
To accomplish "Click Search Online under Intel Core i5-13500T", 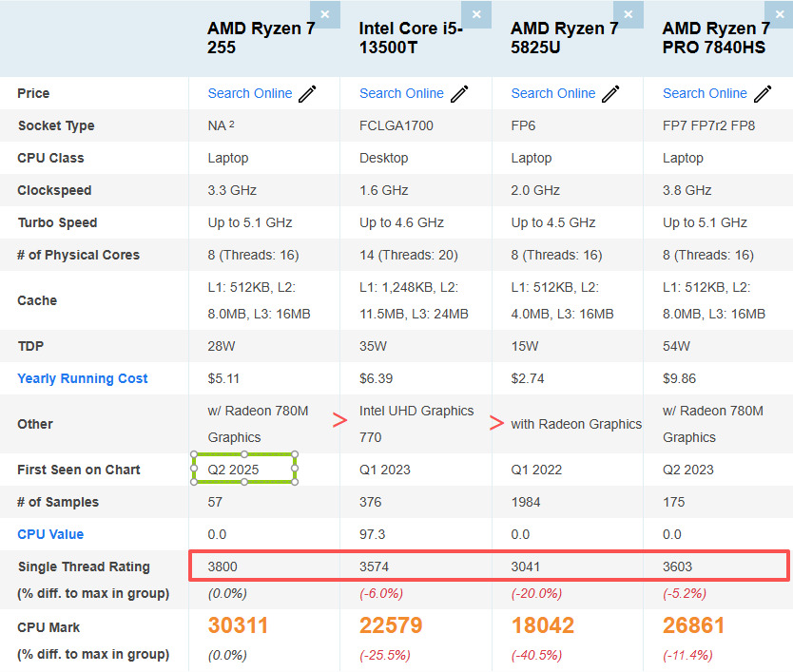I will point(401,93).
